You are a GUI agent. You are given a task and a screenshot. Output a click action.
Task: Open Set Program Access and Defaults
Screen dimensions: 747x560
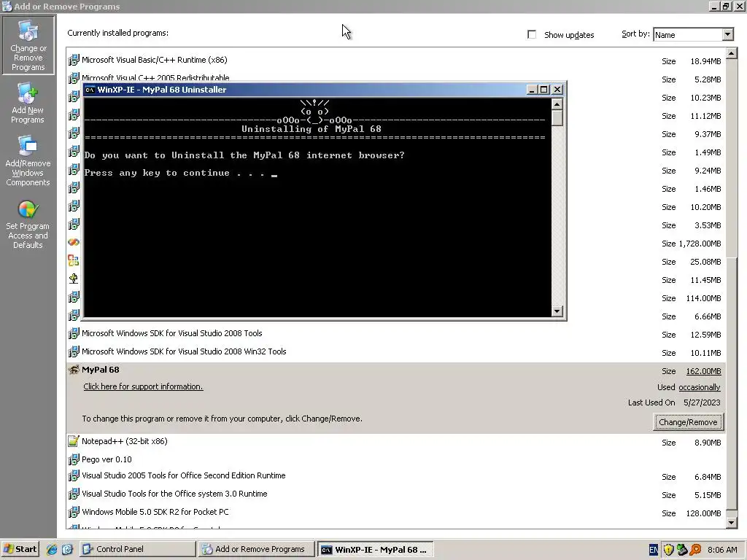(x=28, y=224)
